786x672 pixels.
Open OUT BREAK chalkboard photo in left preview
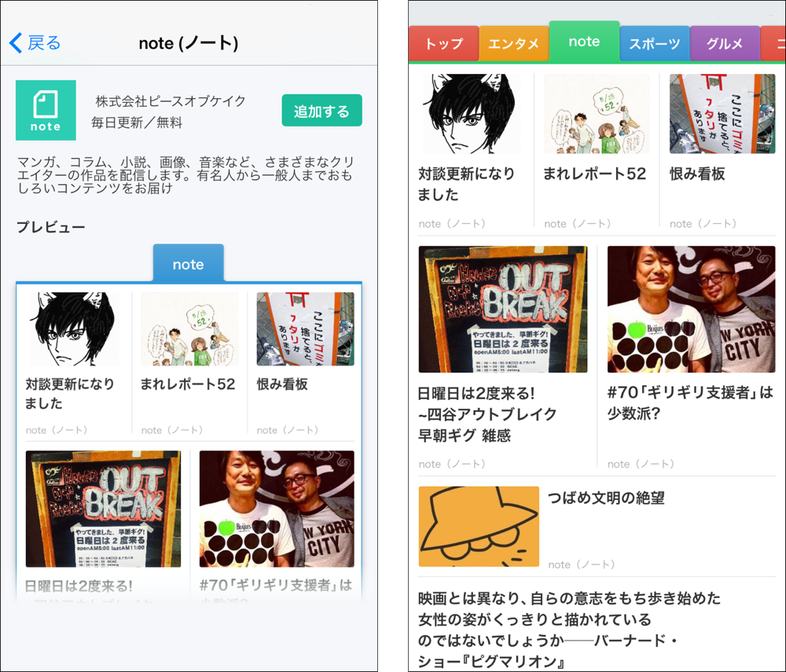(103, 509)
